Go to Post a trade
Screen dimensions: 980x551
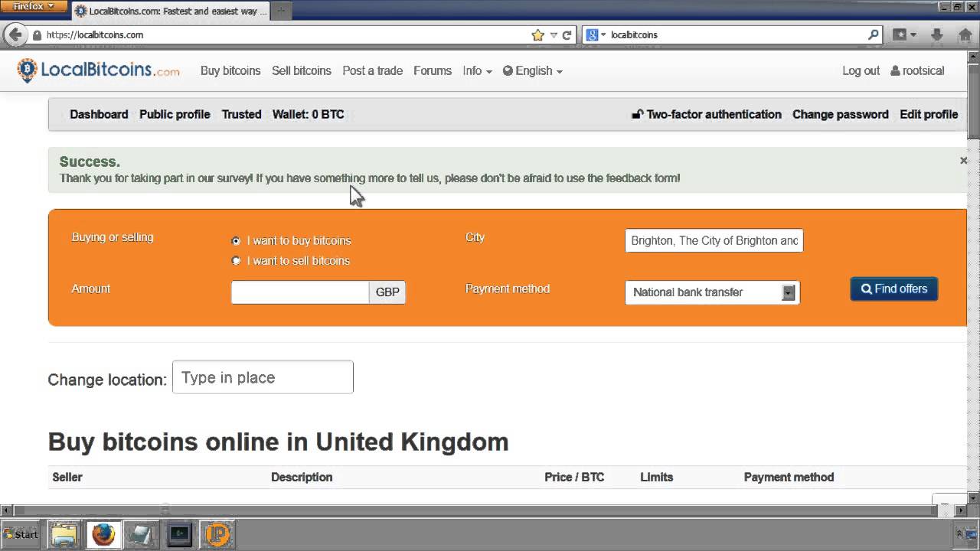(x=372, y=70)
